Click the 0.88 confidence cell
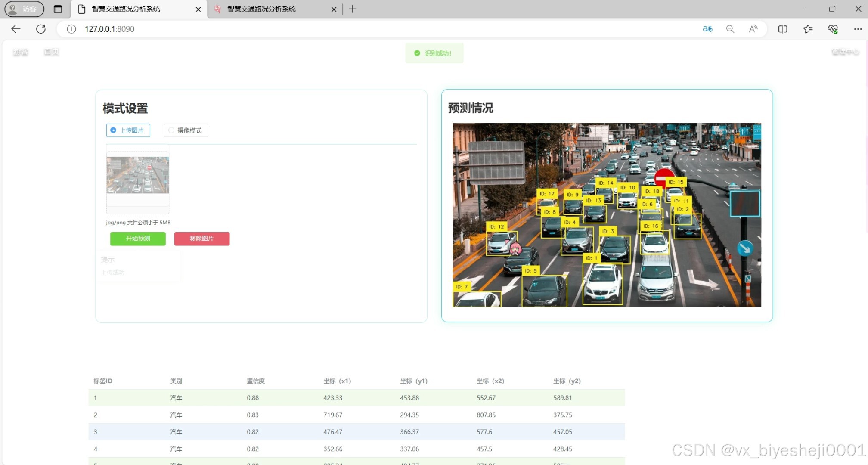This screenshot has width=868, height=465. point(253,398)
